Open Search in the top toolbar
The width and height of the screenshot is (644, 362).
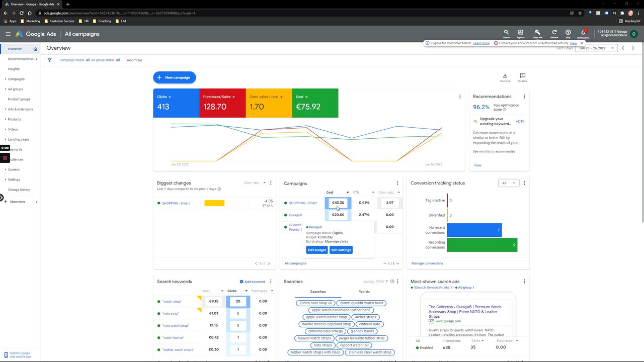(506, 33)
